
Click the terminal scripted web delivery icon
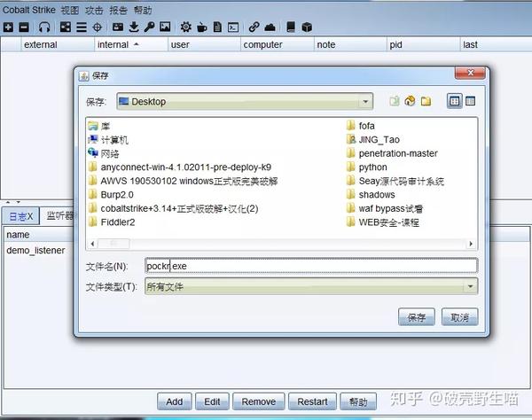point(233,27)
